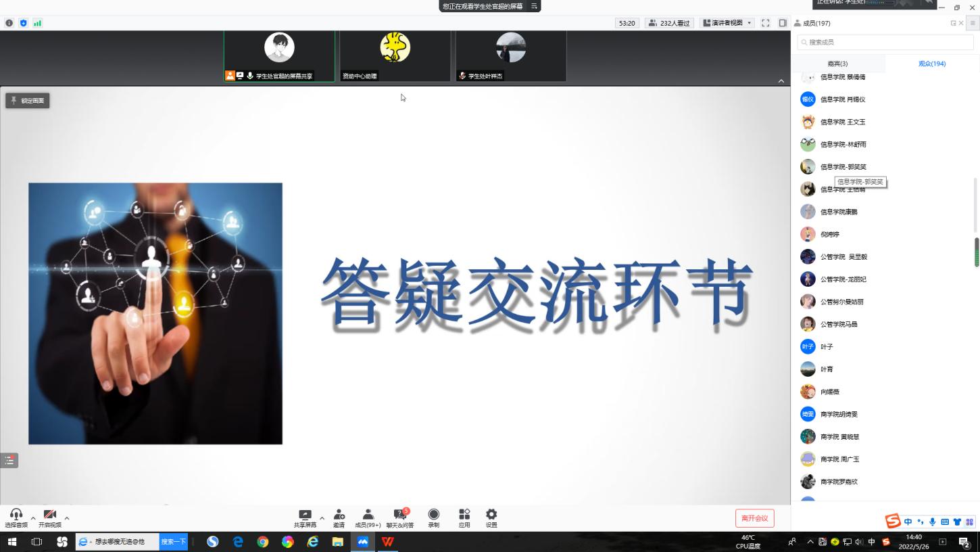980x552 pixels.
Task: Toggle the side panel layout icon
Action: 783,23
